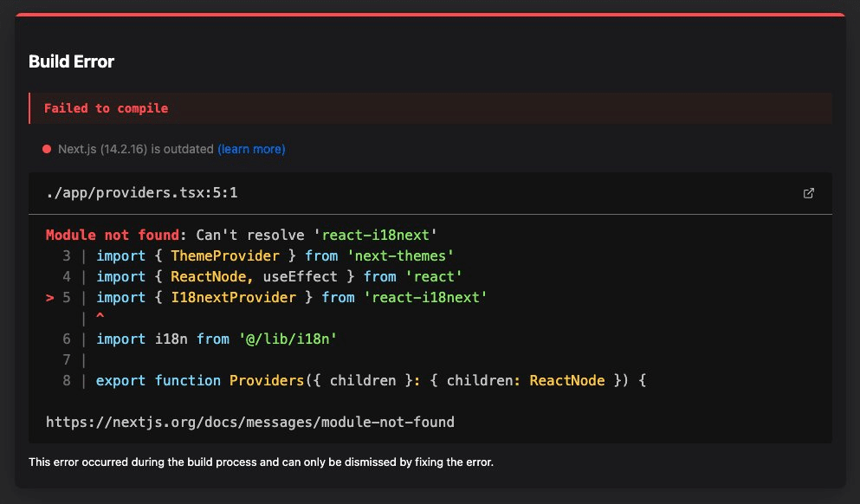Click the Providers function name on line 8
Screen dimensions: 860x504
[x=267, y=381]
